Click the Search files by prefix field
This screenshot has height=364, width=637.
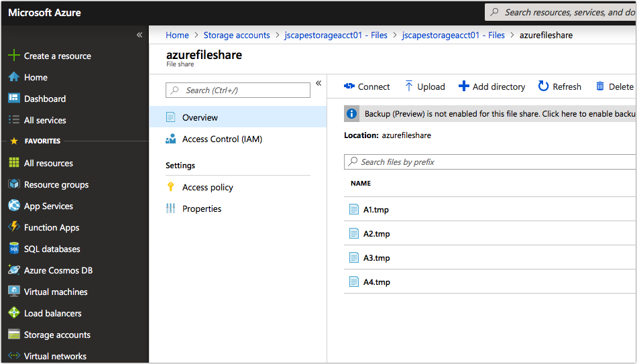489,162
